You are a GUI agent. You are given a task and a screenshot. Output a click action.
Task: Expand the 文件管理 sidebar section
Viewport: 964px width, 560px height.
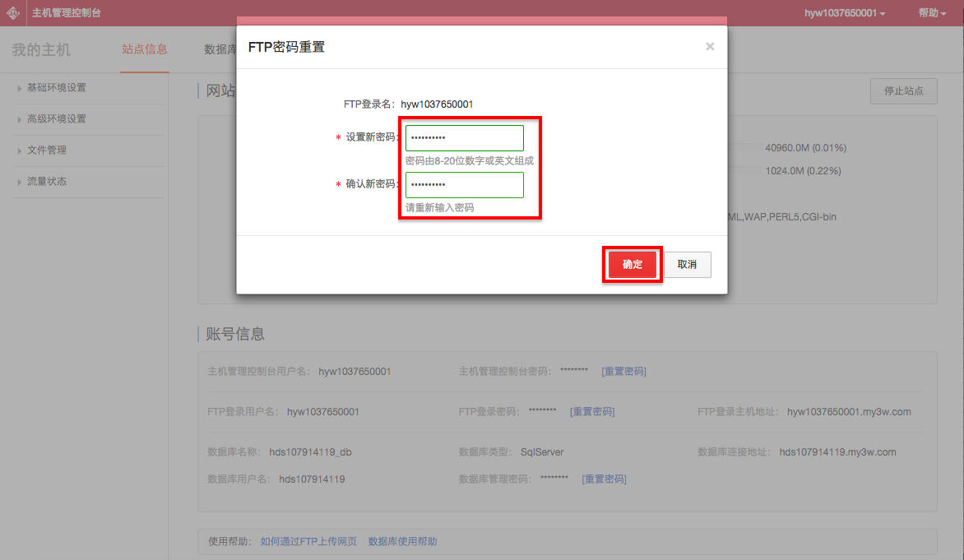click(46, 150)
